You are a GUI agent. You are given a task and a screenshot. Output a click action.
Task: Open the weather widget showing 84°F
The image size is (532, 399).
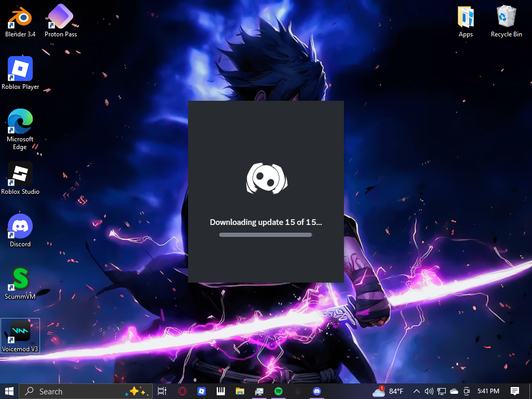tap(388, 391)
